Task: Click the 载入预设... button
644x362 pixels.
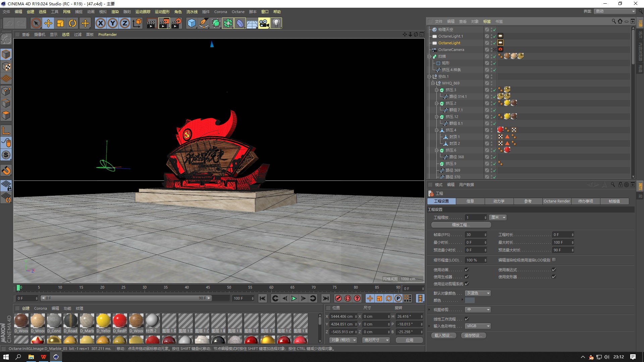Action: coord(443,336)
